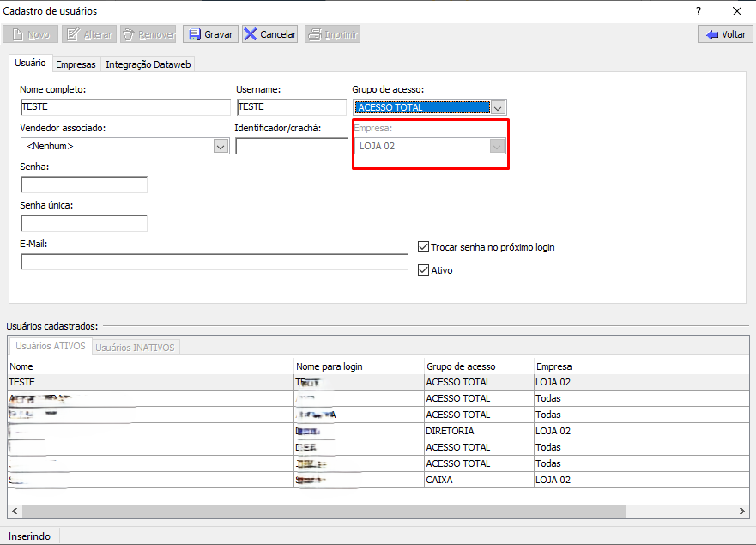
Task: Focus the Nome completo field
Action: tap(125, 107)
